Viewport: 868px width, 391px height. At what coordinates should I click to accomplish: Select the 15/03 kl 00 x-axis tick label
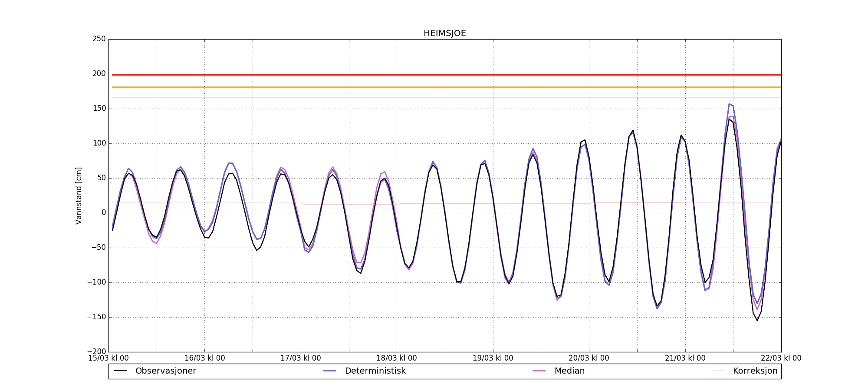pyautogui.click(x=108, y=358)
